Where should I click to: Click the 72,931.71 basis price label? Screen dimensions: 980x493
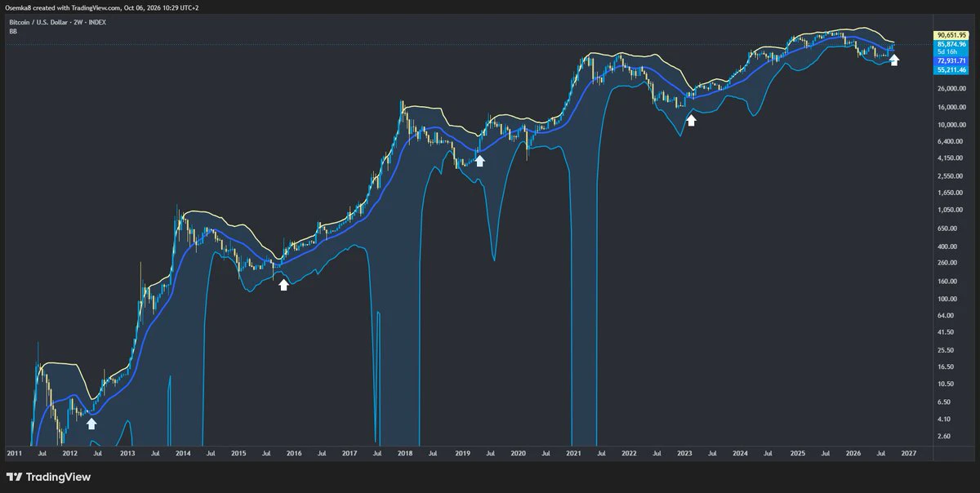pyautogui.click(x=951, y=61)
